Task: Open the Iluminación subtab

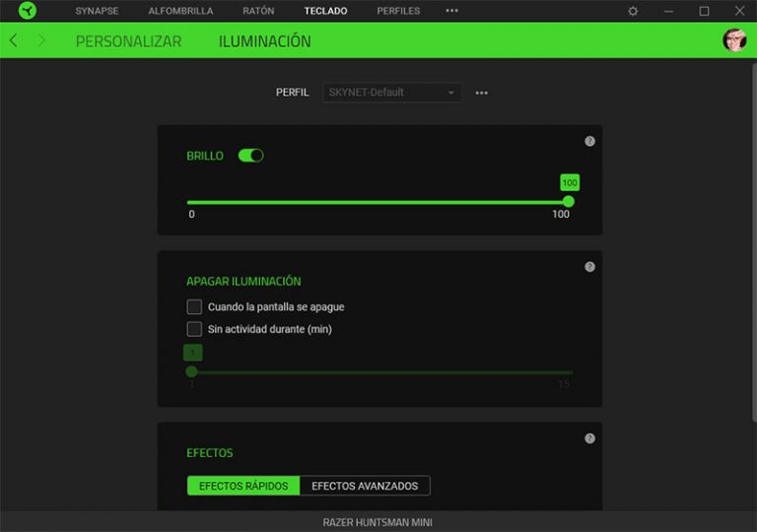Action: (x=264, y=41)
